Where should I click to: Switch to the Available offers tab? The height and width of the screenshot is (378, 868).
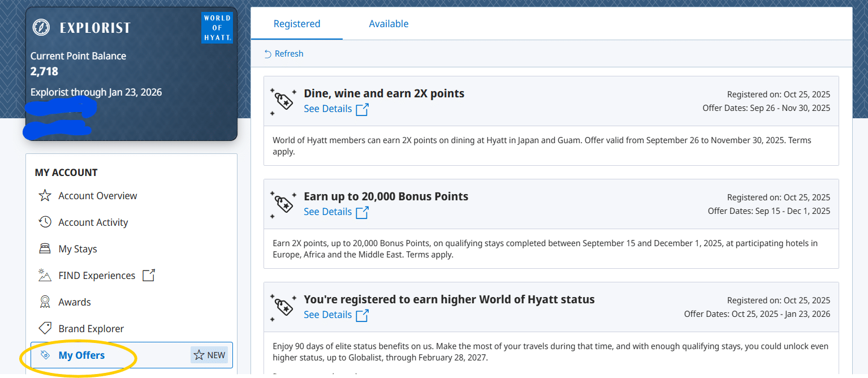coord(388,24)
